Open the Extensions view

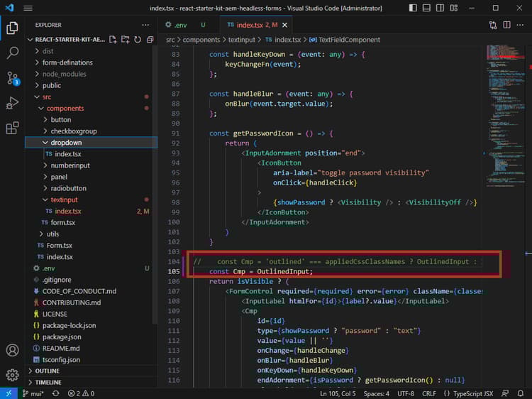[12, 128]
